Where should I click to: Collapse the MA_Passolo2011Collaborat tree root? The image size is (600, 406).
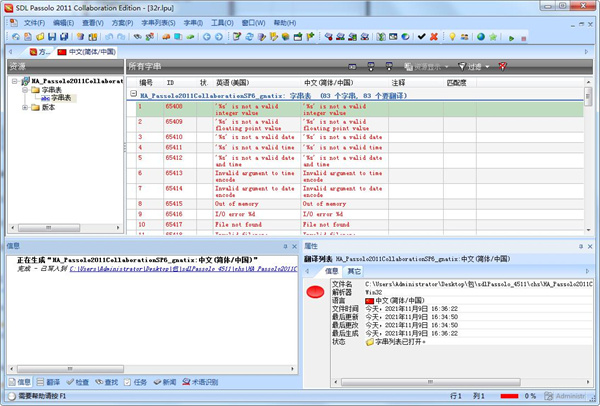point(15,81)
